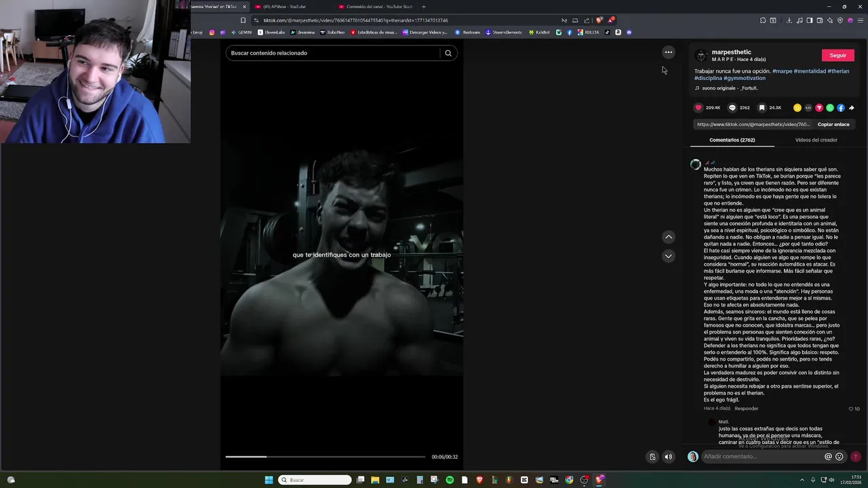Click the video progress bar

325,457
